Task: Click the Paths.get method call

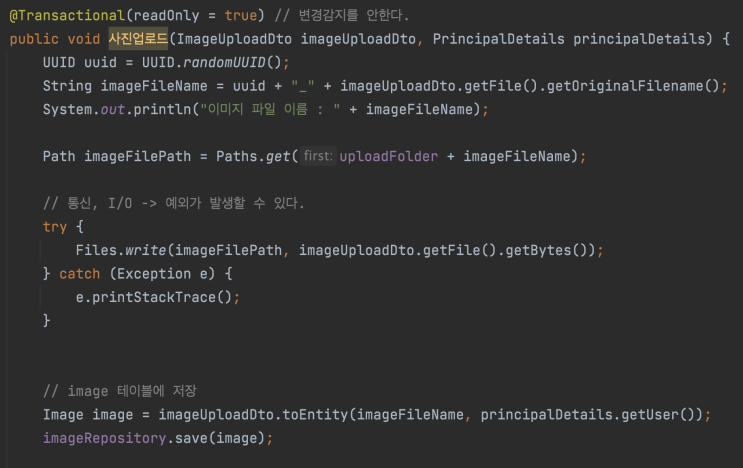Action: click(253, 156)
